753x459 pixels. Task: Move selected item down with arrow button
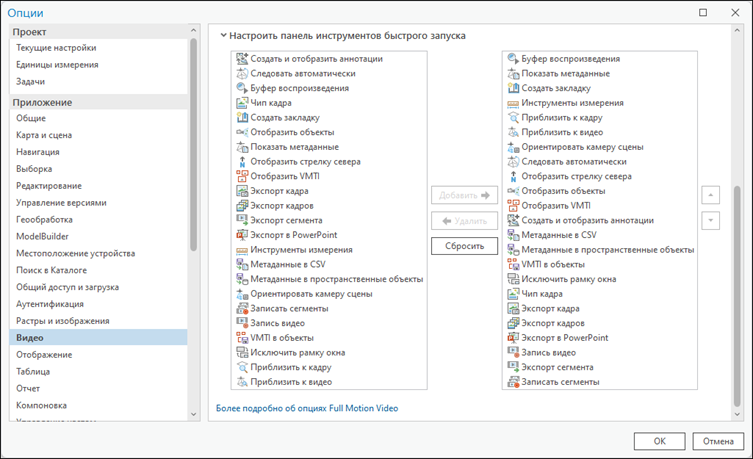710,221
